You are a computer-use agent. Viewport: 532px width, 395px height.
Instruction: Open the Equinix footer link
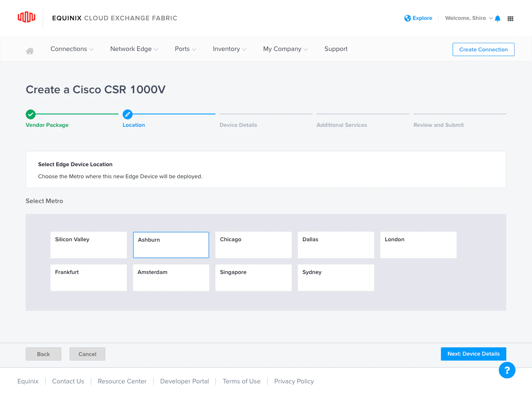(28, 381)
